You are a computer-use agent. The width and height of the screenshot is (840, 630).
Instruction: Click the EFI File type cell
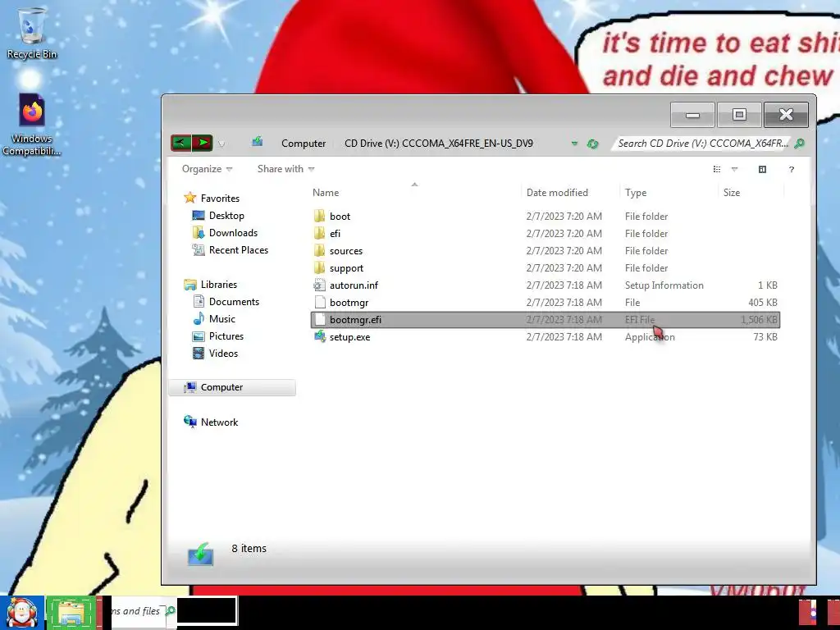pos(640,320)
